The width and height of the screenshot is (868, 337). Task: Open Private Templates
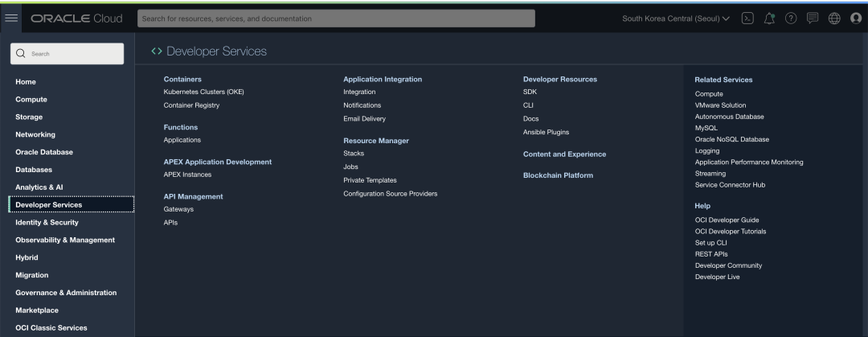click(x=370, y=180)
